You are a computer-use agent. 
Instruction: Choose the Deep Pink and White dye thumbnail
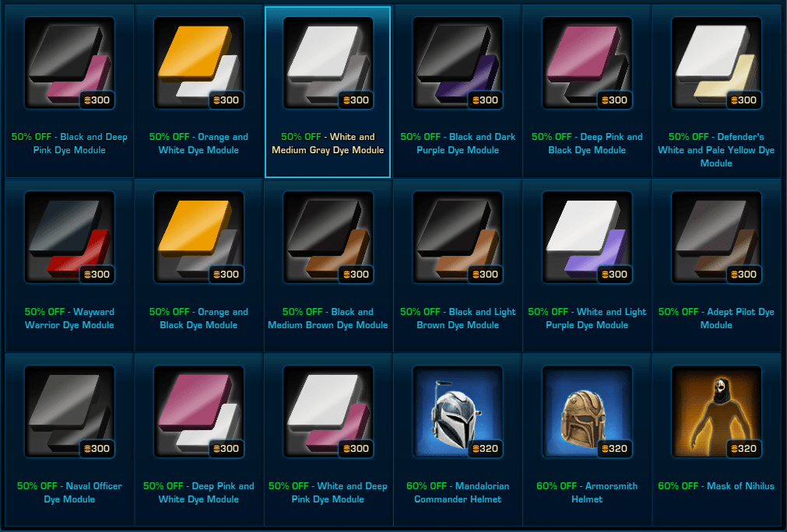pyautogui.click(x=199, y=411)
